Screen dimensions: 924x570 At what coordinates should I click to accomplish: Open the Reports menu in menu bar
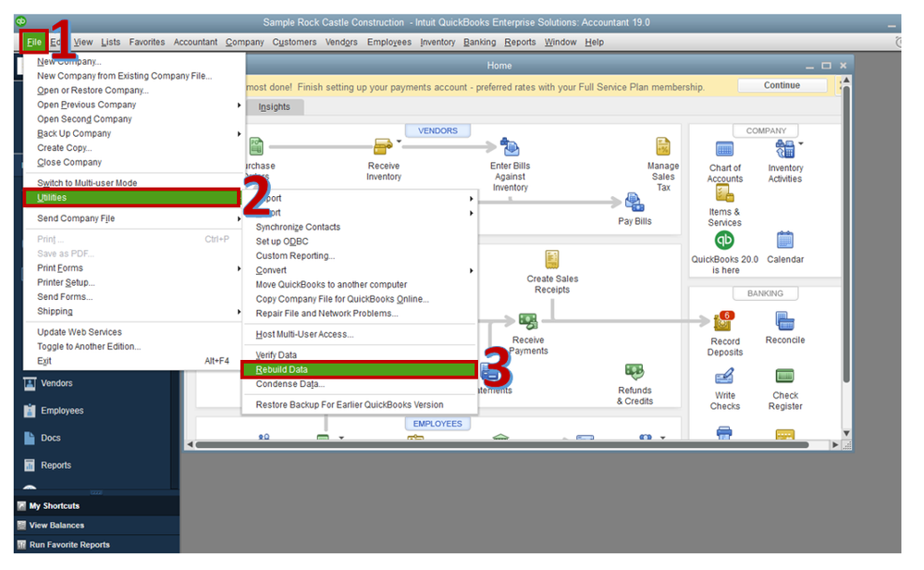pos(520,43)
